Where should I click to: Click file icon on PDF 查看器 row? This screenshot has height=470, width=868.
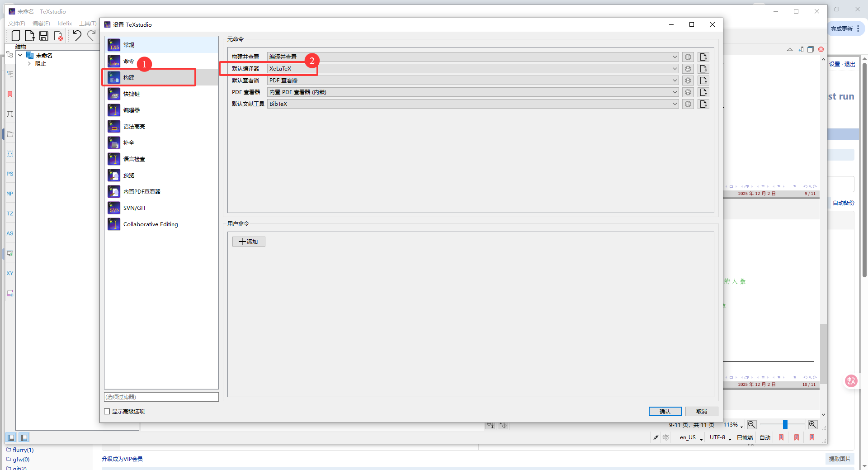[x=703, y=92]
